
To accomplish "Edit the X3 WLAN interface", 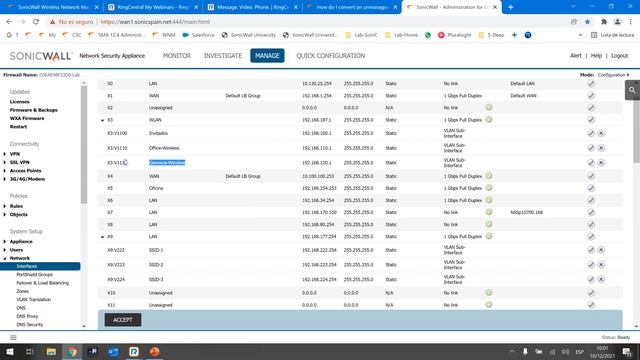I will [591, 120].
